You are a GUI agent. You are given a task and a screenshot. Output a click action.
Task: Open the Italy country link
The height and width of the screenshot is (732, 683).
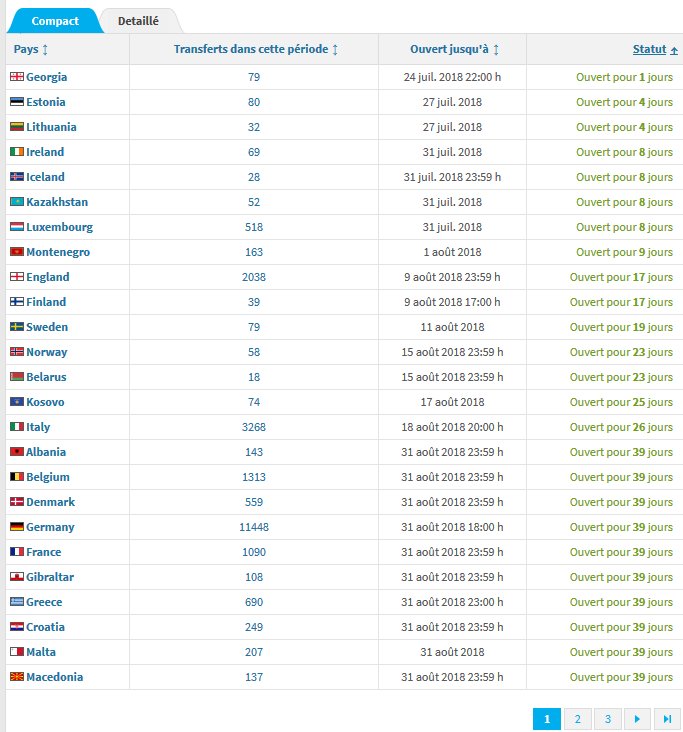(38, 427)
